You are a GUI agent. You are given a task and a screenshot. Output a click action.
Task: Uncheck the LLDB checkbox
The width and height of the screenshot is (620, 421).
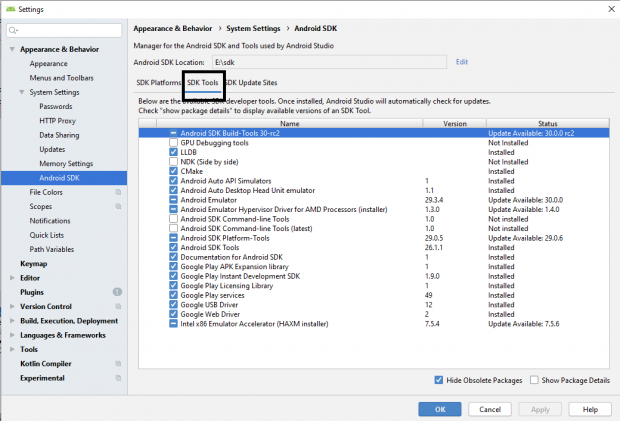click(173, 152)
